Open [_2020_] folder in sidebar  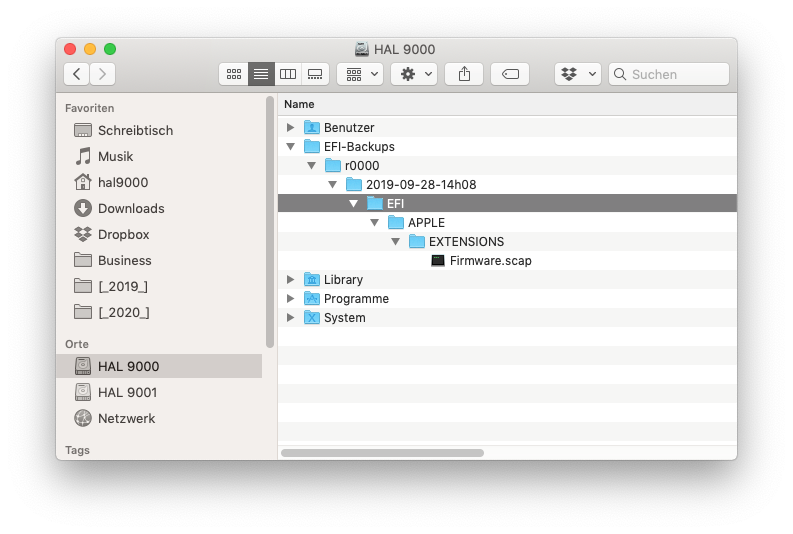coord(160,313)
